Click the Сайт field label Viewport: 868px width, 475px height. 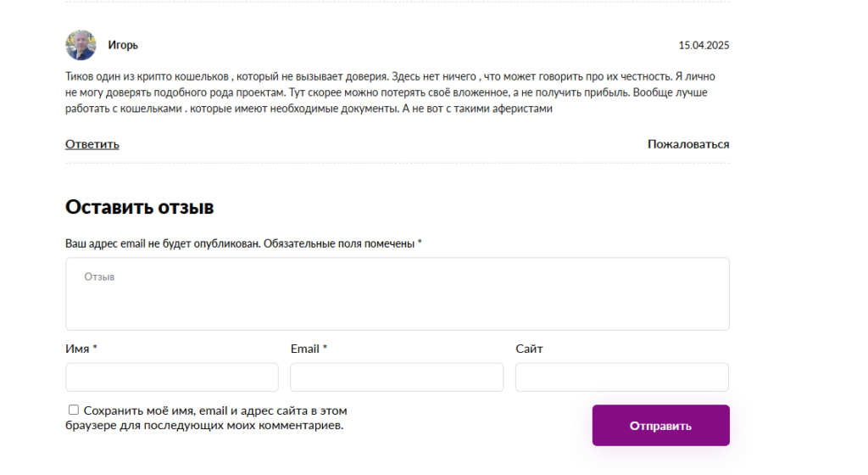coord(529,349)
